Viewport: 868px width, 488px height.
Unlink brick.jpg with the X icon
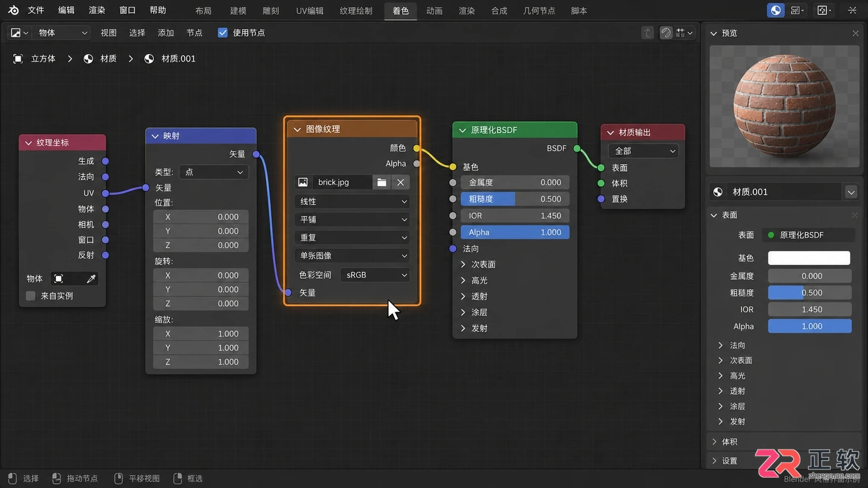(x=400, y=182)
